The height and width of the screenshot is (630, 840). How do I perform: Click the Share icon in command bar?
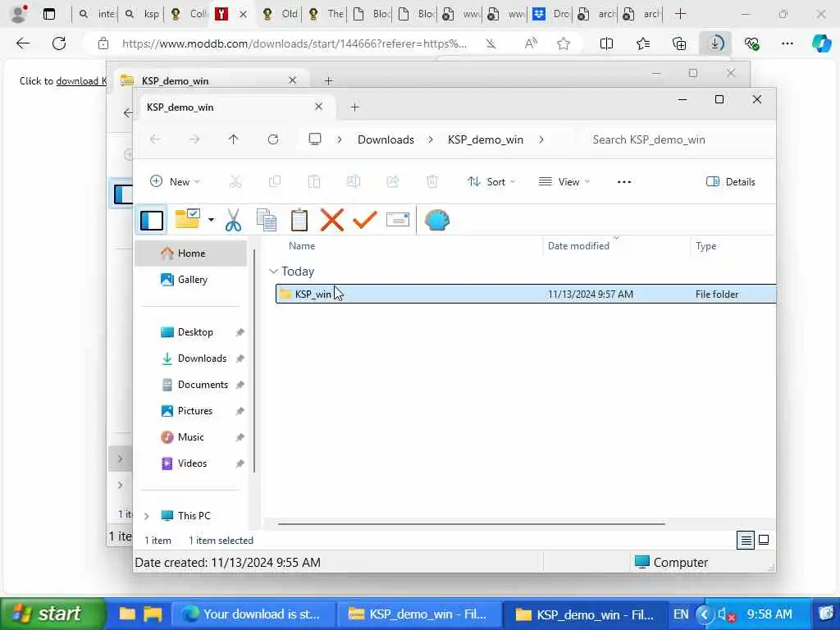[393, 181]
